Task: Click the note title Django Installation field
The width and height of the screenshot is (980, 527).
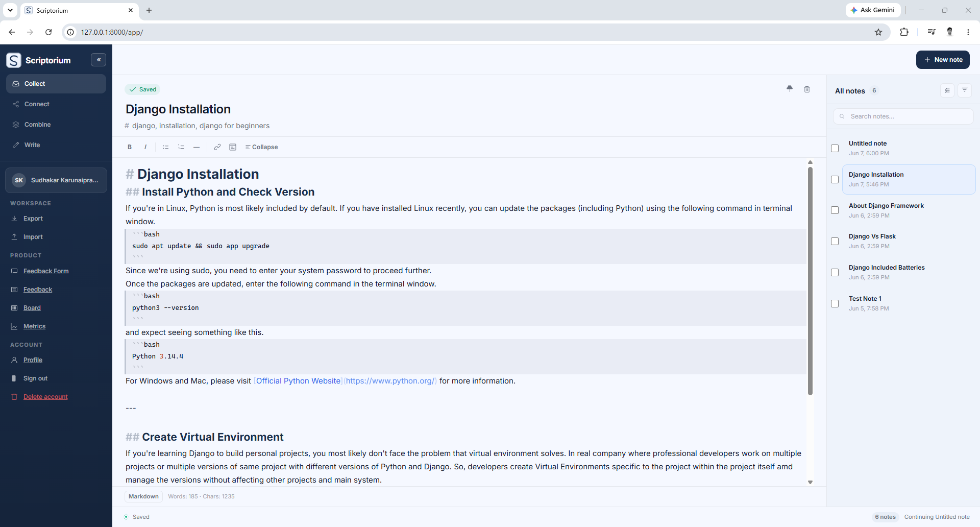Action: click(x=178, y=109)
